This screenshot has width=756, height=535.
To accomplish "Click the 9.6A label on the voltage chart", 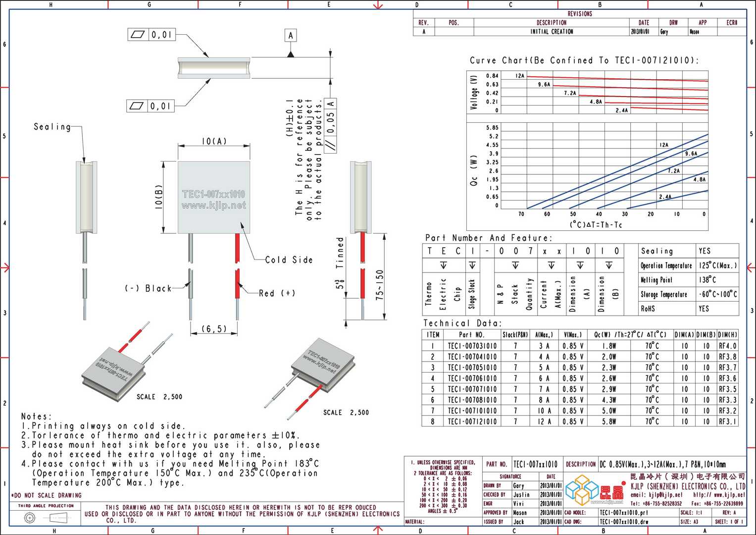I will pos(544,85).
